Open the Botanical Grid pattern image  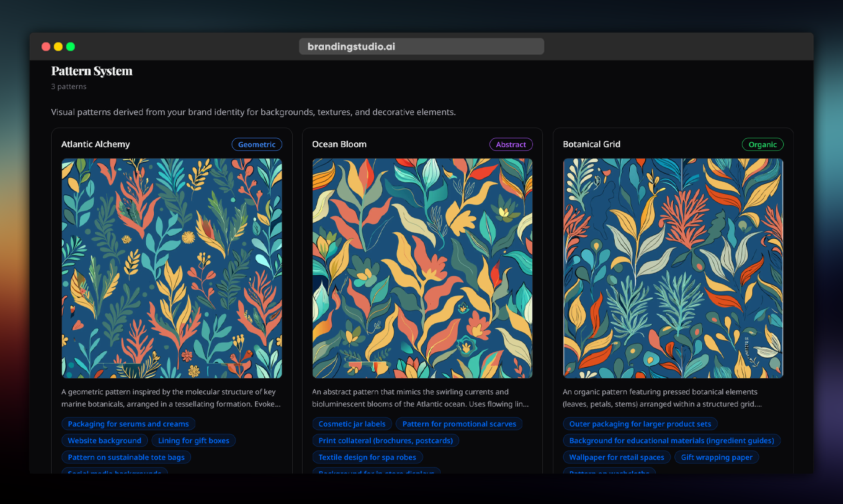[673, 268]
